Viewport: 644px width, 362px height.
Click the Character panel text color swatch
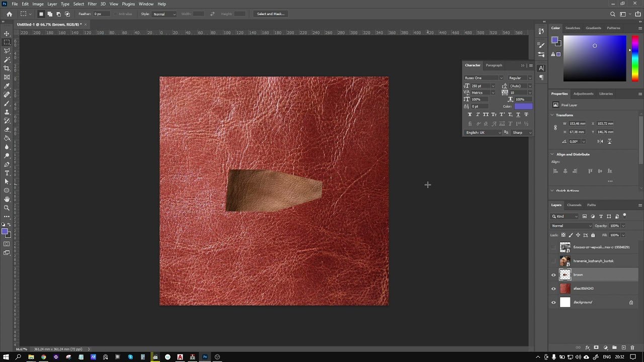click(x=523, y=106)
